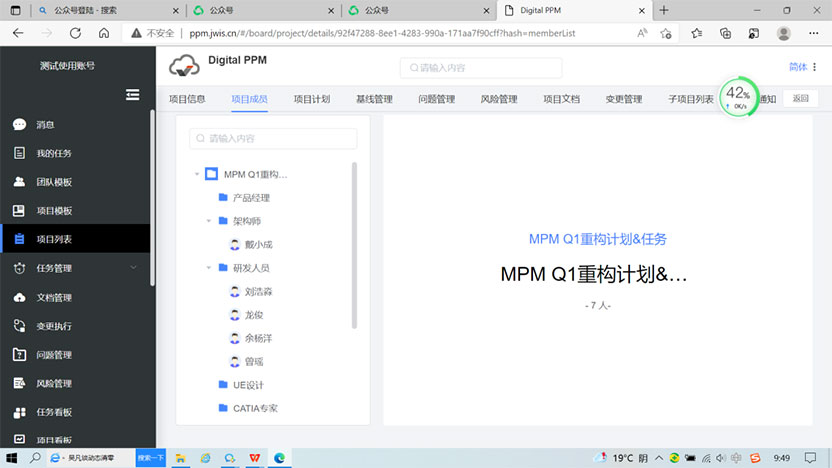This screenshot has height=468, width=832.
Task: Click the CATIA专家 folder icon
Action: [223, 408]
